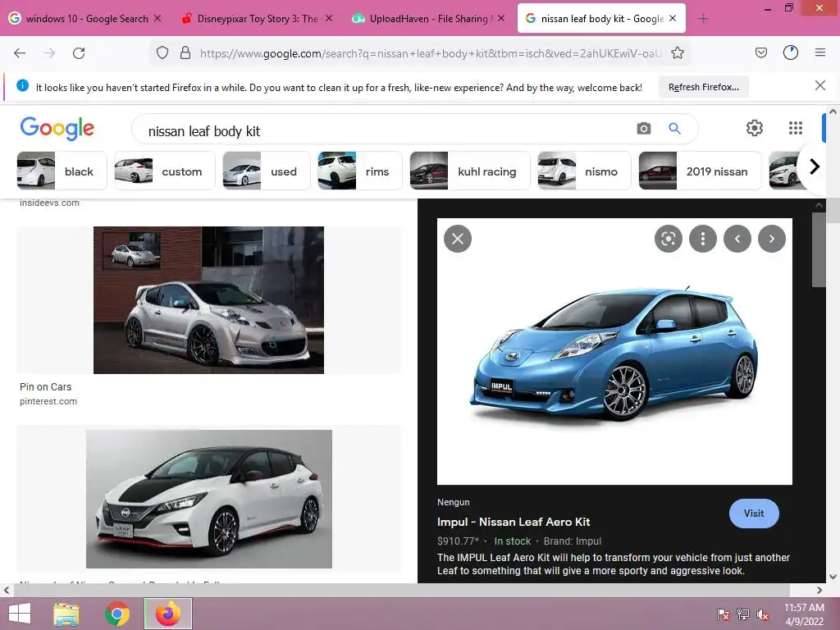Viewport: 840px width, 630px height.
Task: Click the Visit button
Action: (x=754, y=514)
